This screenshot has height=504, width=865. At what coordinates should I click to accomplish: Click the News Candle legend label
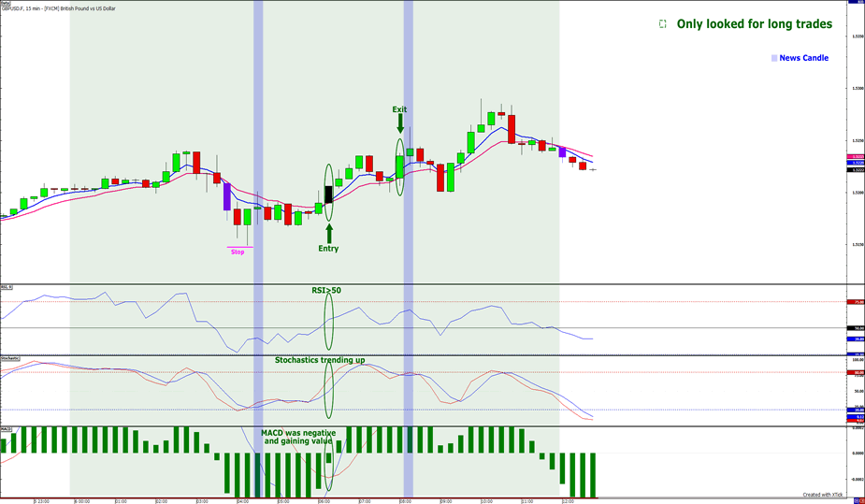pos(804,58)
